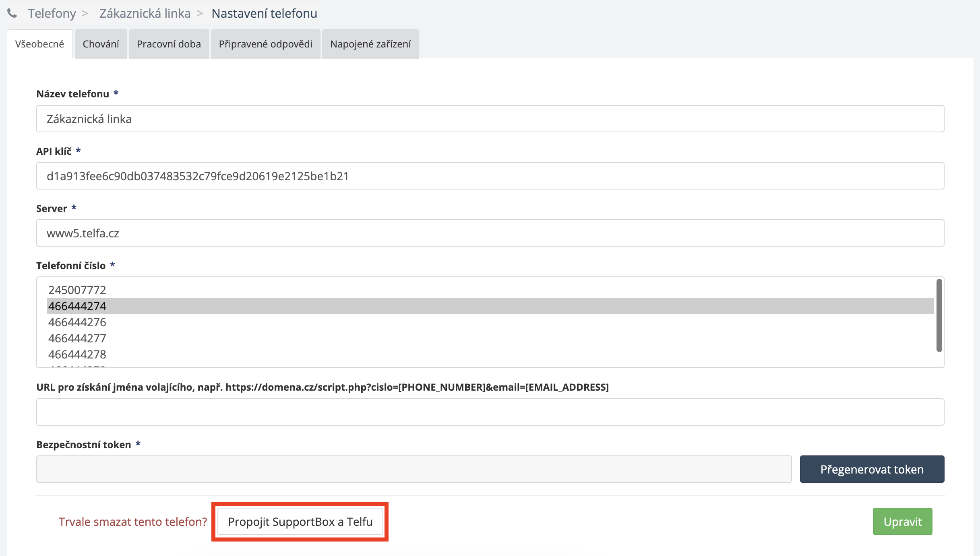Focus the API klíč text field

click(x=490, y=176)
